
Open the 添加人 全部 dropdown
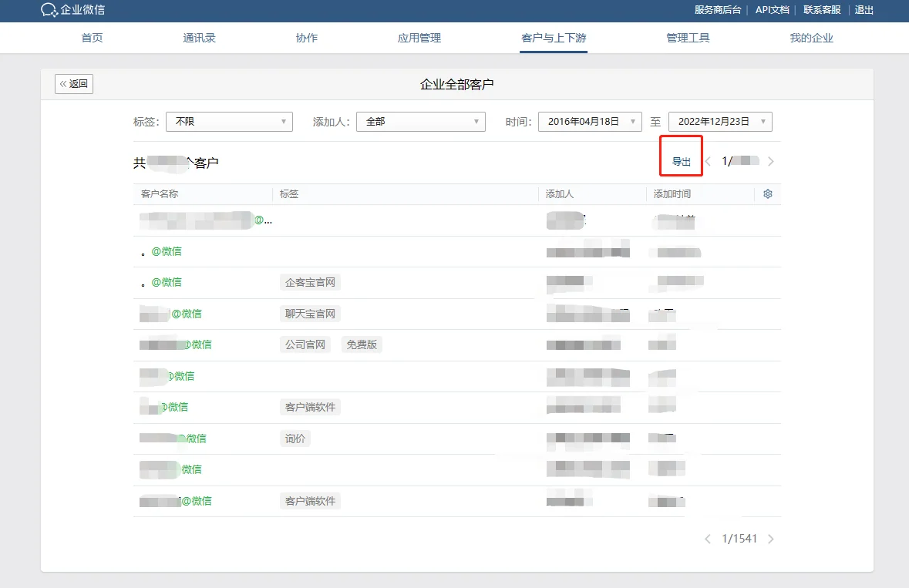tap(420, 122)
